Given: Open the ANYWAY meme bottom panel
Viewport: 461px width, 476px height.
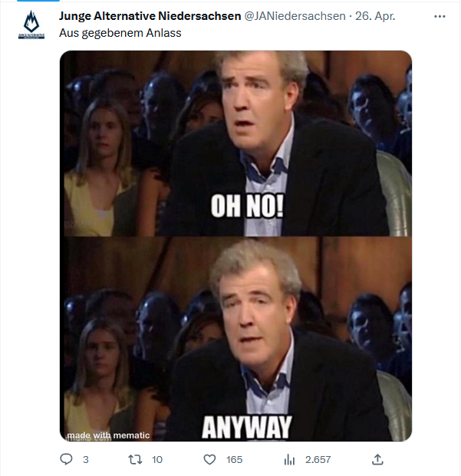Looking at the screenshot, I should (236, 339).
